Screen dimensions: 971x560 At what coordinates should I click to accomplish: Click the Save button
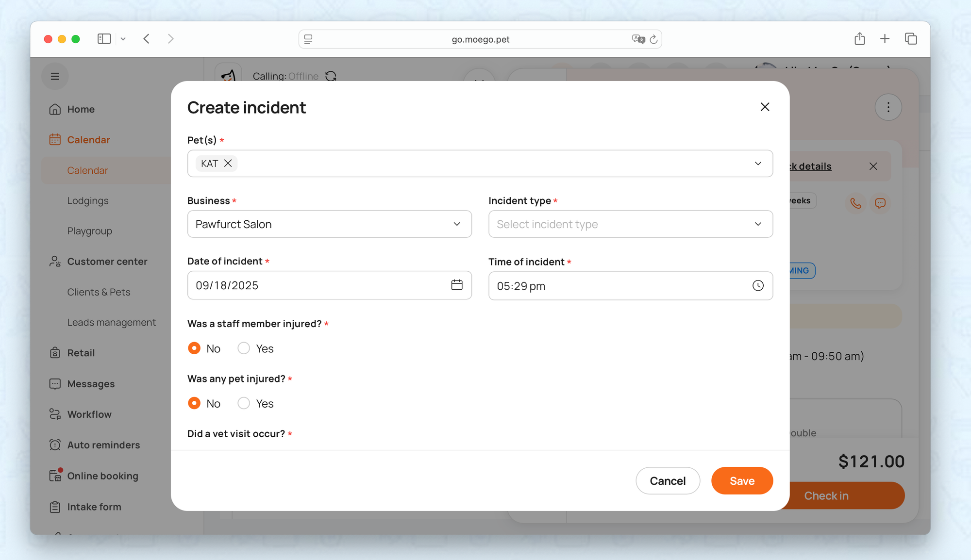[742, 481]
